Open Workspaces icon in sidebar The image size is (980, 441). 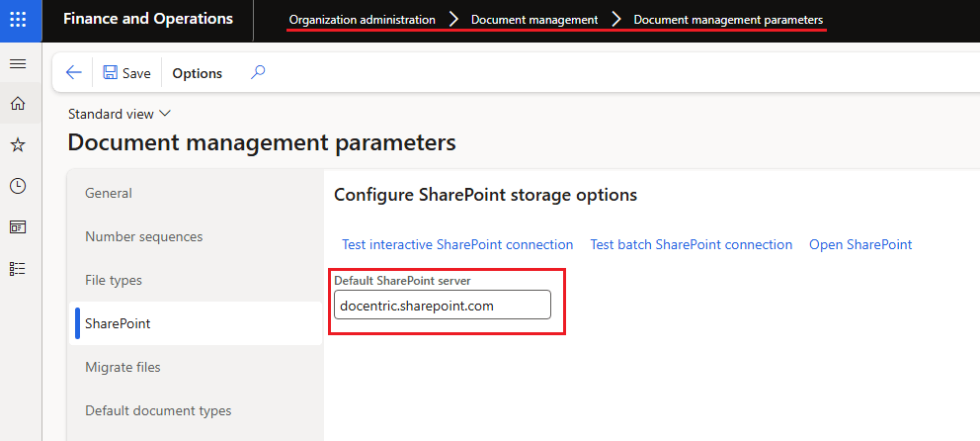pyautogui.click(x=18, y=226)
